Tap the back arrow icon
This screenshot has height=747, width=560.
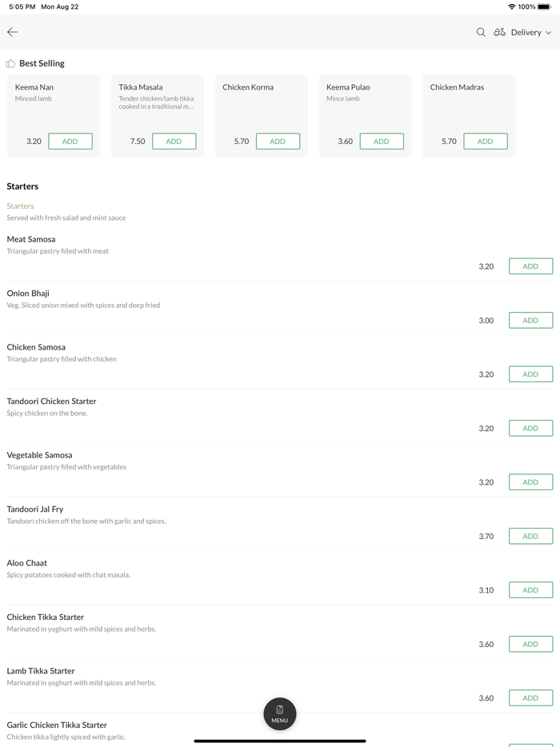(13, 32)
